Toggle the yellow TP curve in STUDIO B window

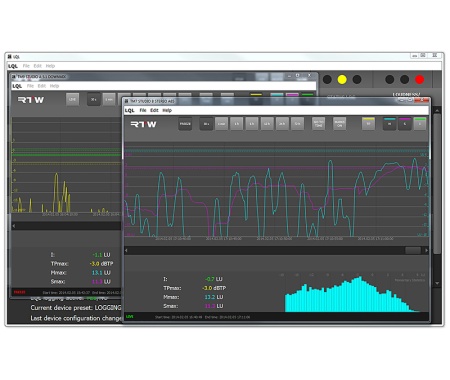[x=368, y=124]
